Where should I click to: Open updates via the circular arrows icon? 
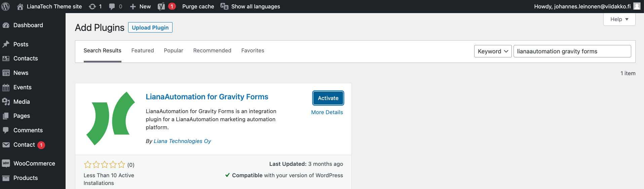[92, 6]
